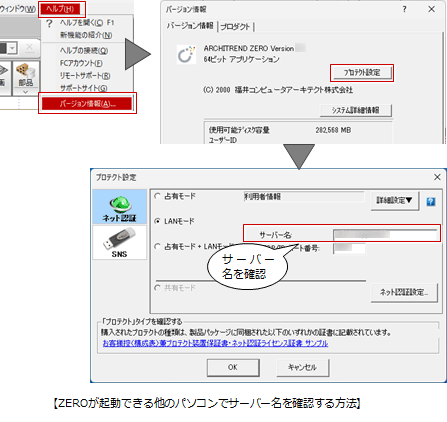The width and height of the screenshot is (447, 422).
Task: Select the 占有モード radio button
Action: tap(157, 196)
